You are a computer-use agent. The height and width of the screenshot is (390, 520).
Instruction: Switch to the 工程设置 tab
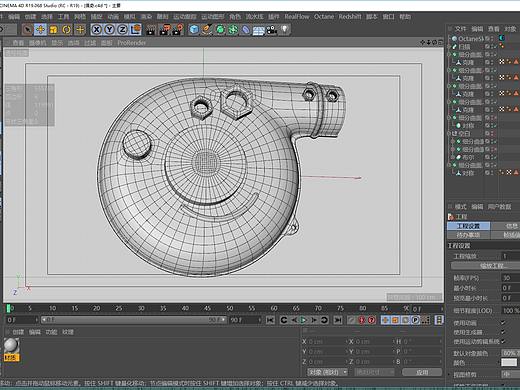pos(468,226)
